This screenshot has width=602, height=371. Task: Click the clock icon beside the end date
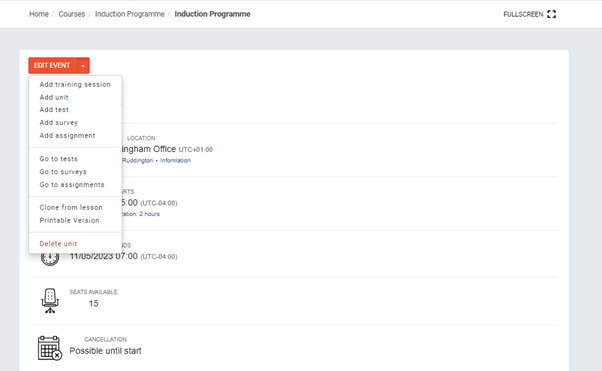50,259
